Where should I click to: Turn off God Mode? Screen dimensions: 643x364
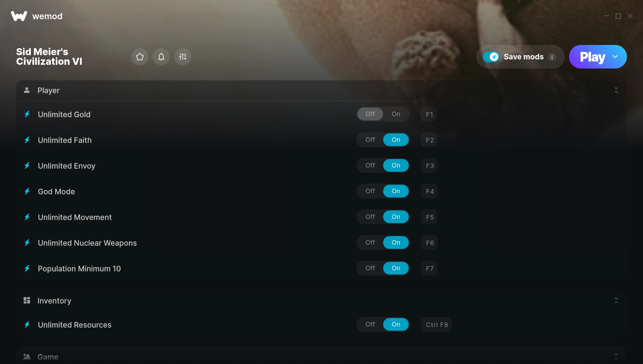(370, 191)
